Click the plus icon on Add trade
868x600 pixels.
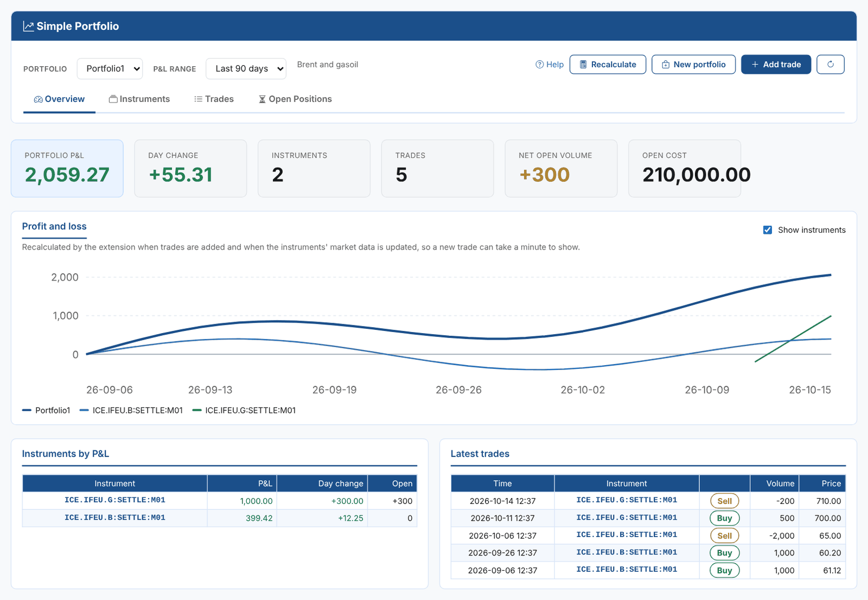pyautogui.click(x=755, y=65)
